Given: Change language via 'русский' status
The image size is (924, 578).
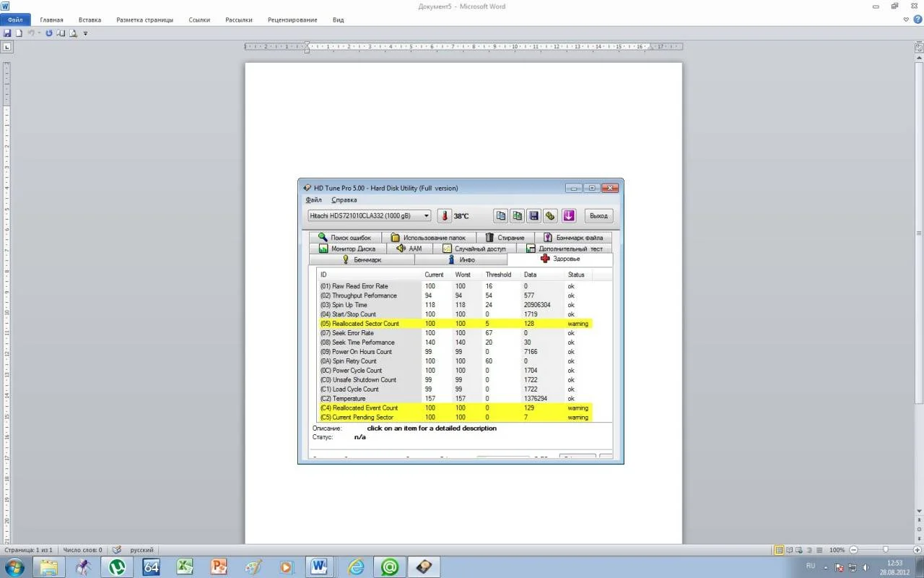Looking at the screenshot, I should (x=141, y=550).
